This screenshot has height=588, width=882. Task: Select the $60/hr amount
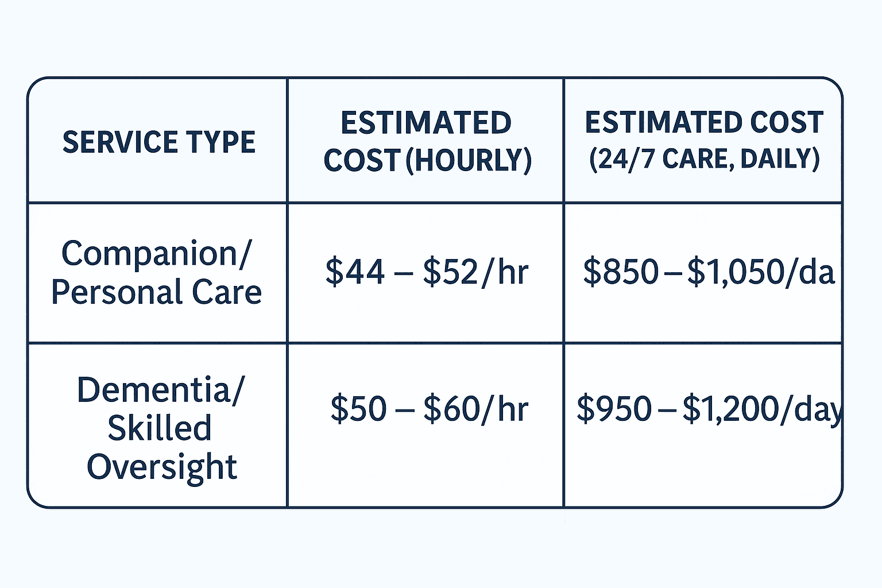[475, 408]
